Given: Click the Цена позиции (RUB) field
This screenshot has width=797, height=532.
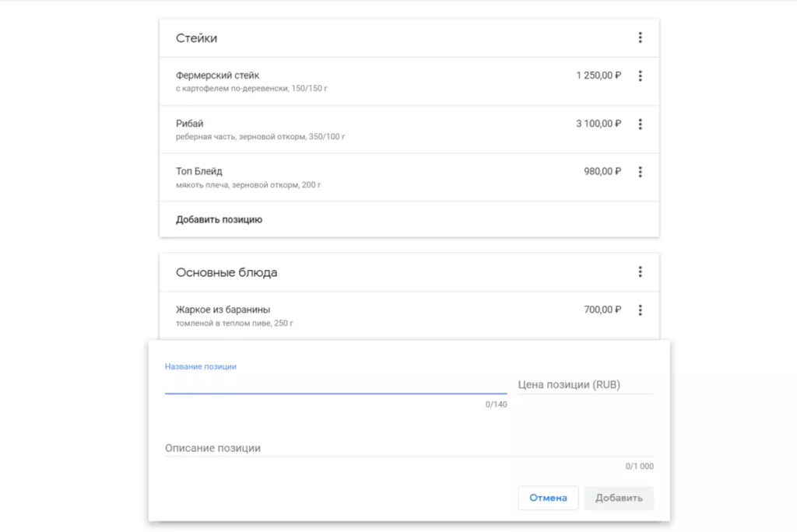Looking at the screenshot, I should (585, 385).
